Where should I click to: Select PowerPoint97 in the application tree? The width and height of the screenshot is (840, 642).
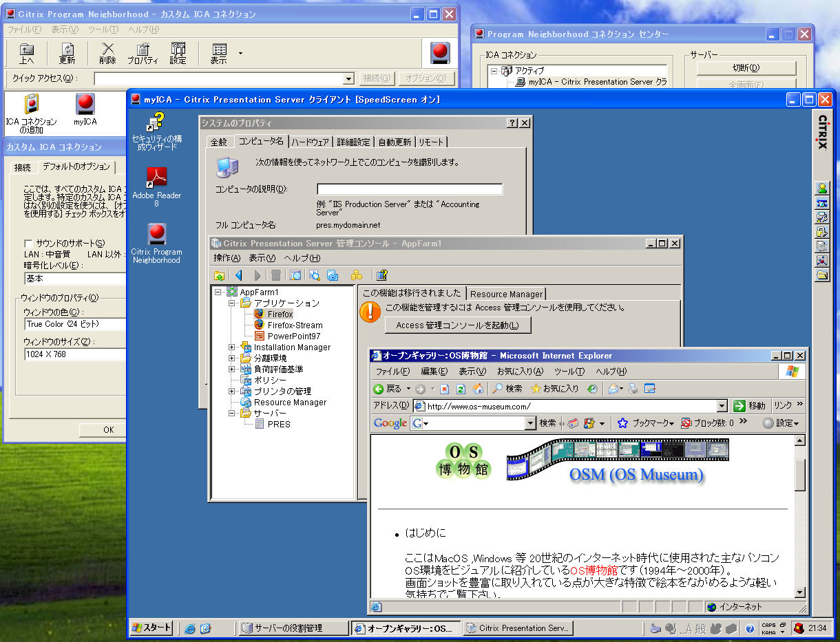tap(294, 336)
